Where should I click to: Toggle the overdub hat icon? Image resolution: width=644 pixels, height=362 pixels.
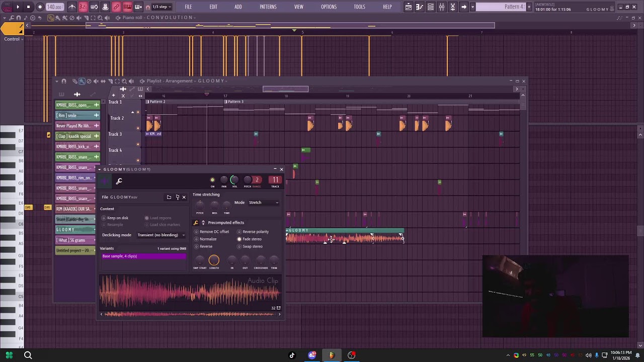[105, 7]
